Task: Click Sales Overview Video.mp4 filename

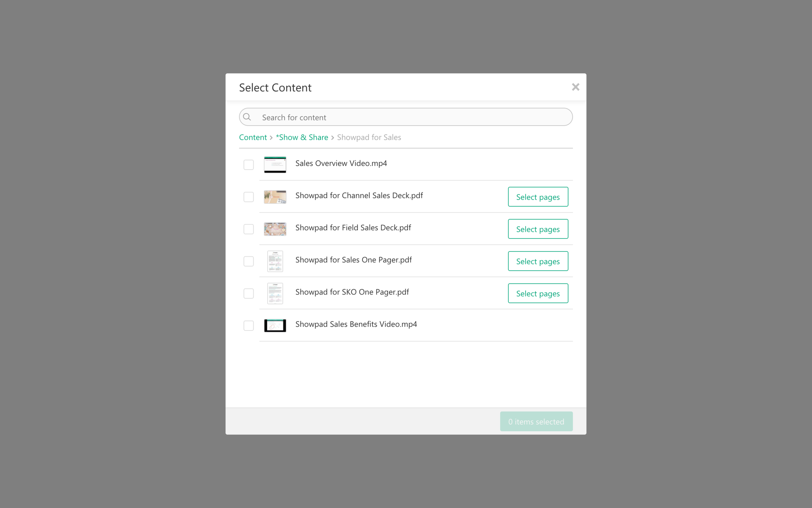Action: click(x=341, y=163)
